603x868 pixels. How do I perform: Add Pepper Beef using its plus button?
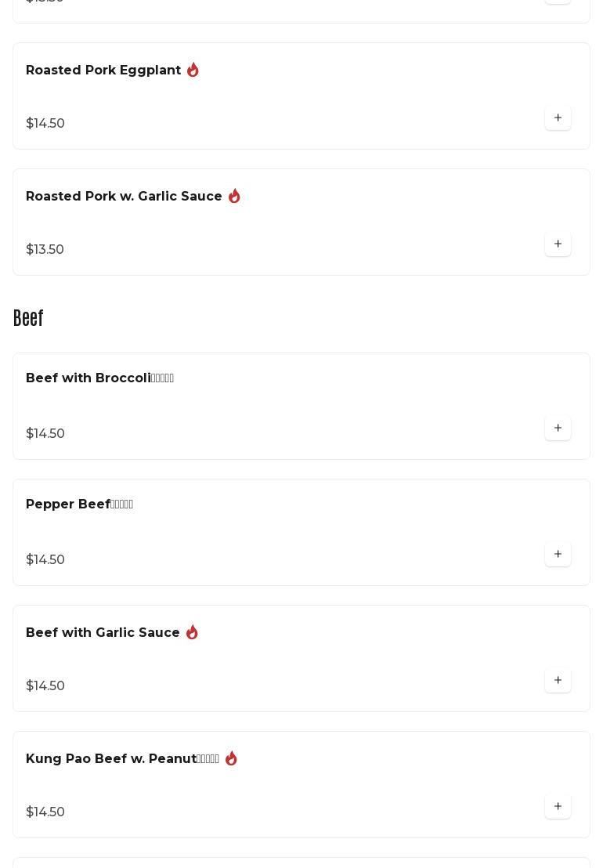point(558,555)
